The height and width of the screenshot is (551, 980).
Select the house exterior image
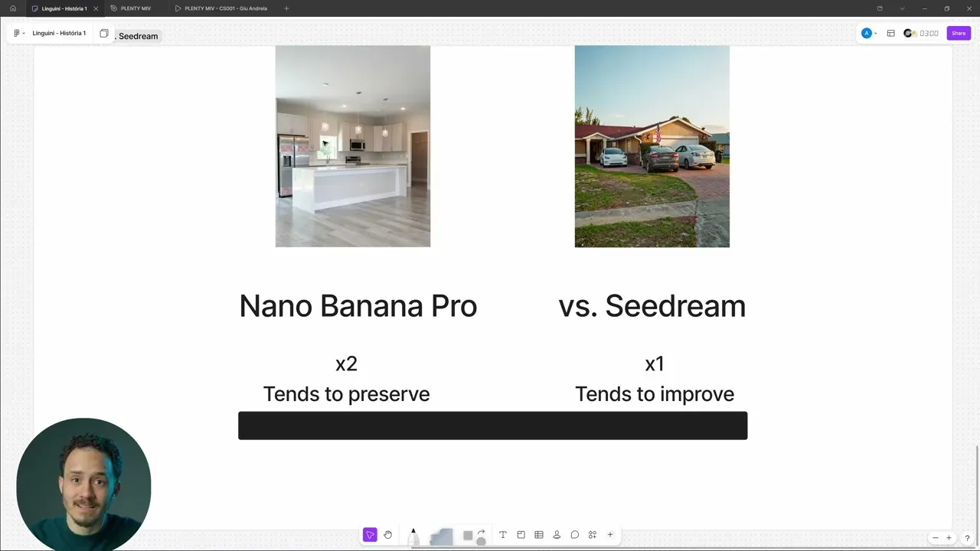coord(652,146)
